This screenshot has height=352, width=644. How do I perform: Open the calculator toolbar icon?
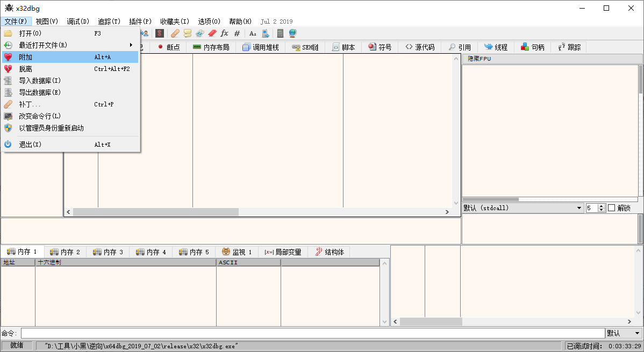click(x=280, y=33)
